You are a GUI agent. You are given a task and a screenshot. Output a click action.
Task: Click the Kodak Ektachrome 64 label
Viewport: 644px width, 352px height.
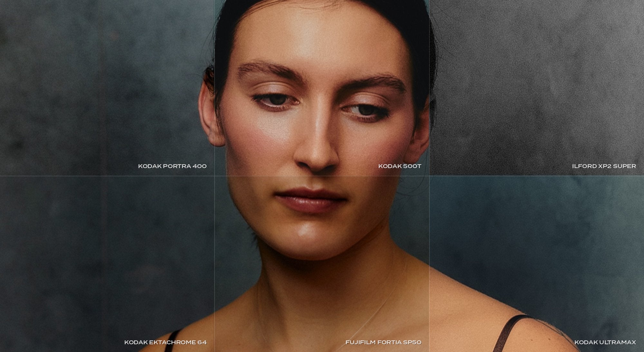(x=166, y=342)
